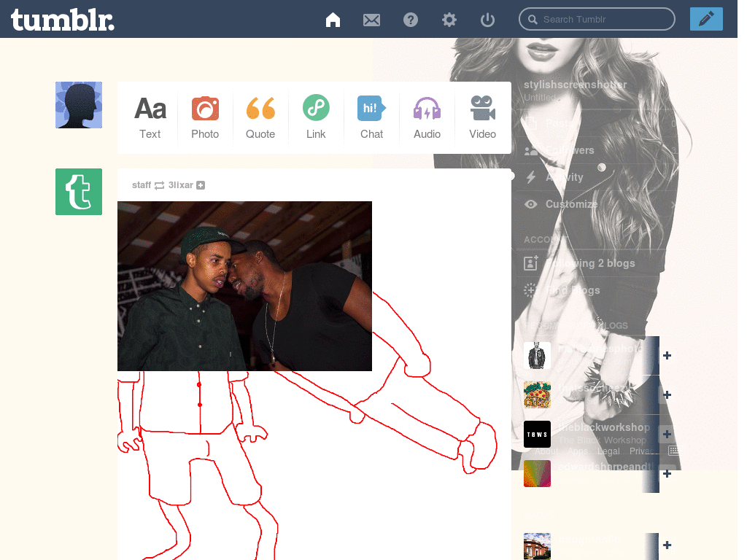747x560 pixels.
Task: Open the 3lixar blog link
Action: (181, 184)
